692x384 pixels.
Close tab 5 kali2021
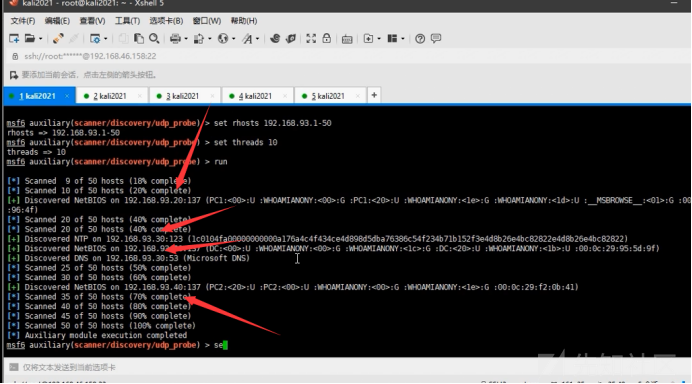point(358,96)
